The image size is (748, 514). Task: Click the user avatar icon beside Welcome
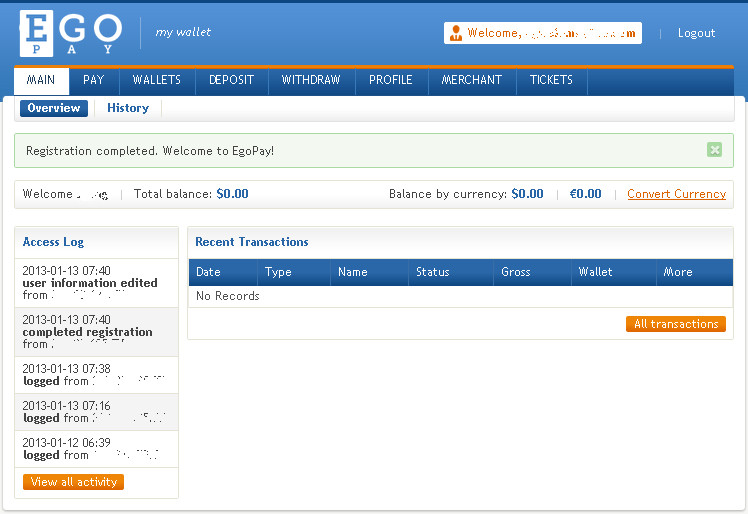point(455,33)
